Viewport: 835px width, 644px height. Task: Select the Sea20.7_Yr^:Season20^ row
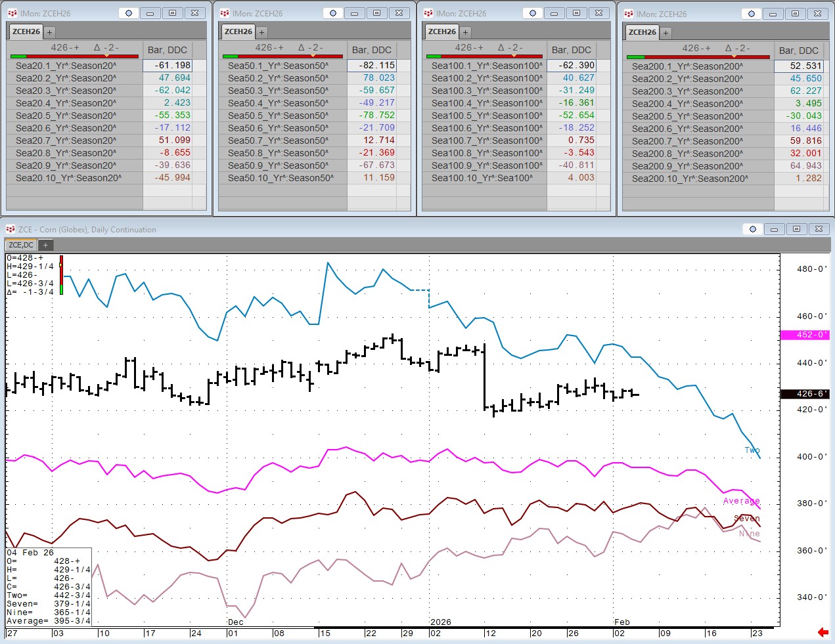click(66, 140)
